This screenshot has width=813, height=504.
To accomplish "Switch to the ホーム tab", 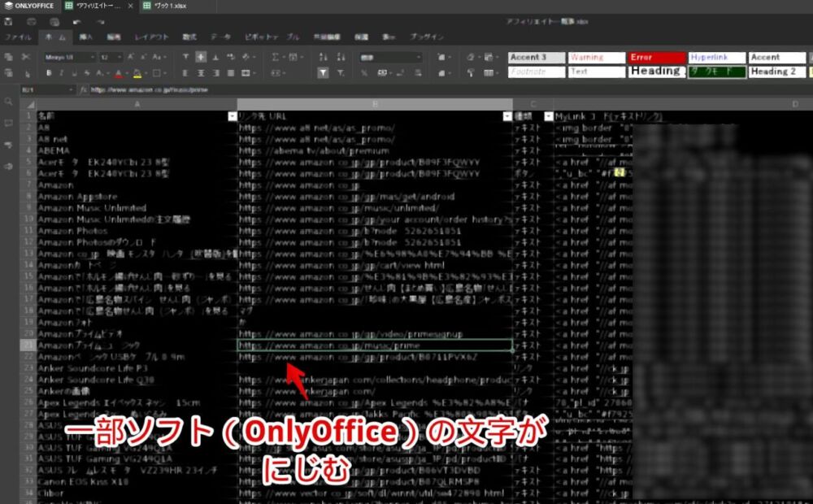I will coord(55,37).
